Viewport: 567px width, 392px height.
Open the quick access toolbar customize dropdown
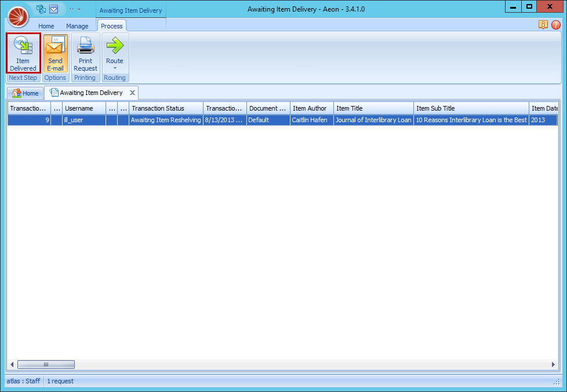coord(79,9)
